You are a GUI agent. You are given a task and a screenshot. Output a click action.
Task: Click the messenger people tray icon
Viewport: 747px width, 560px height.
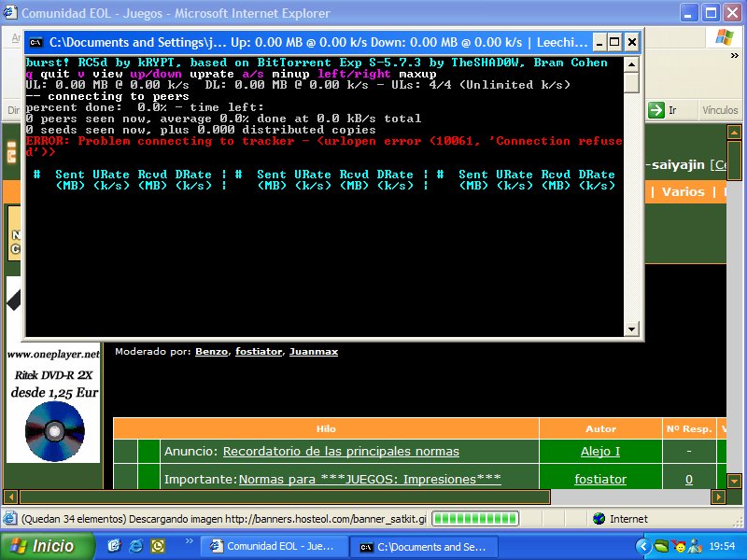point(695,546)
